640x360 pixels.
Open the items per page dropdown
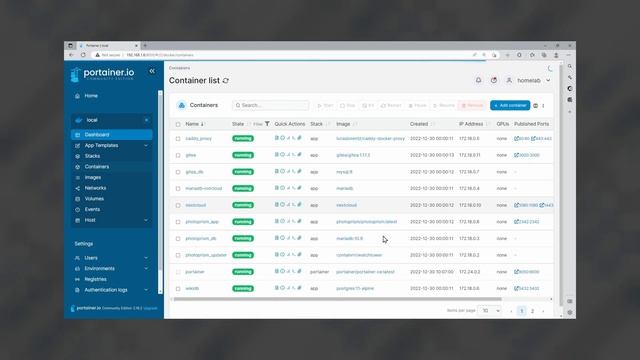(490, 311)
